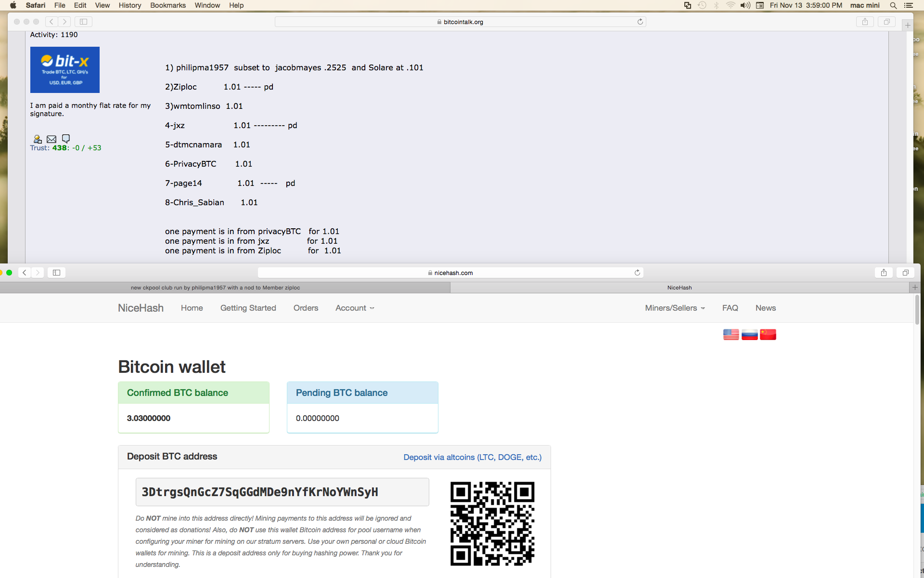Click the Chinese flag language icon
This screenshot has height=578, width=924.
[x=768, y=334]
